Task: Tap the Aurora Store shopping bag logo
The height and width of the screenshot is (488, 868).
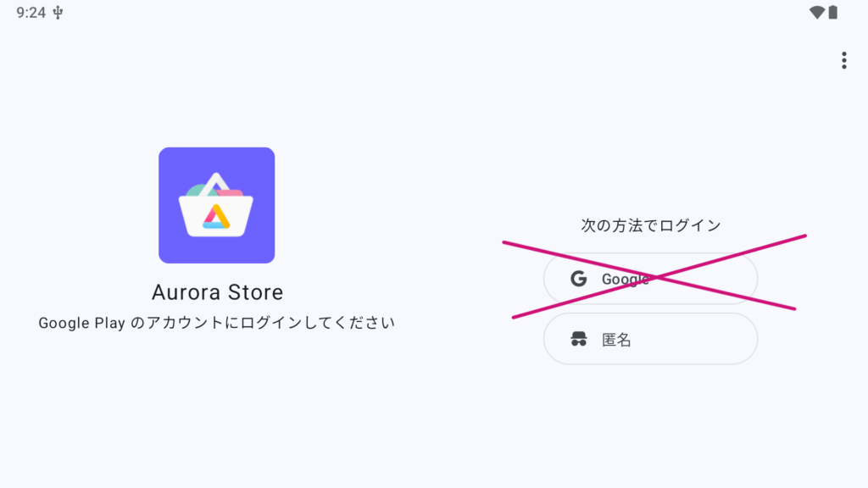Action: [216, 205]
